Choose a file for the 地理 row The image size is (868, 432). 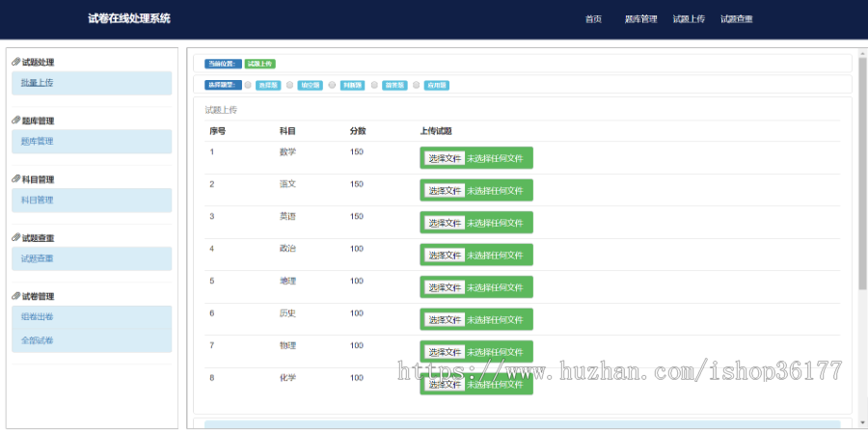(x=445, y=287)
